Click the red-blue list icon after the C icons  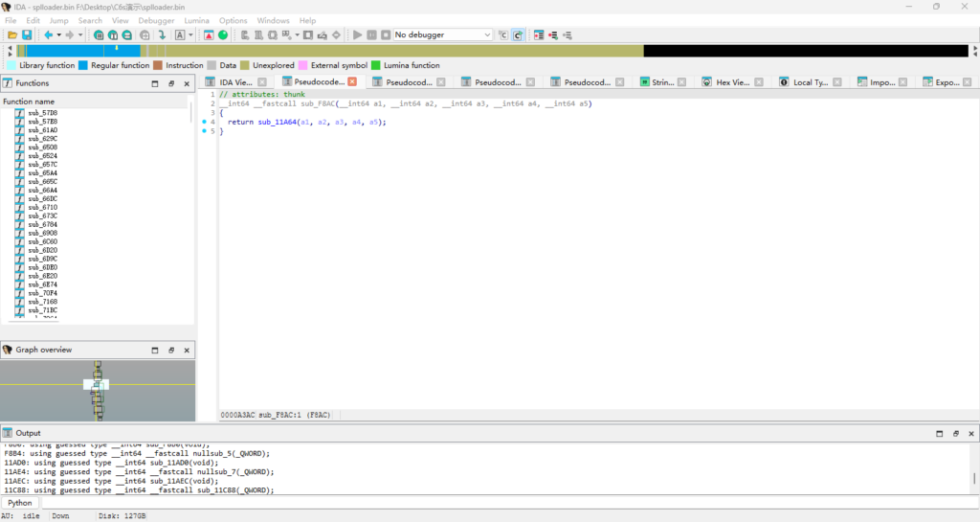click(x=539, y=35)
